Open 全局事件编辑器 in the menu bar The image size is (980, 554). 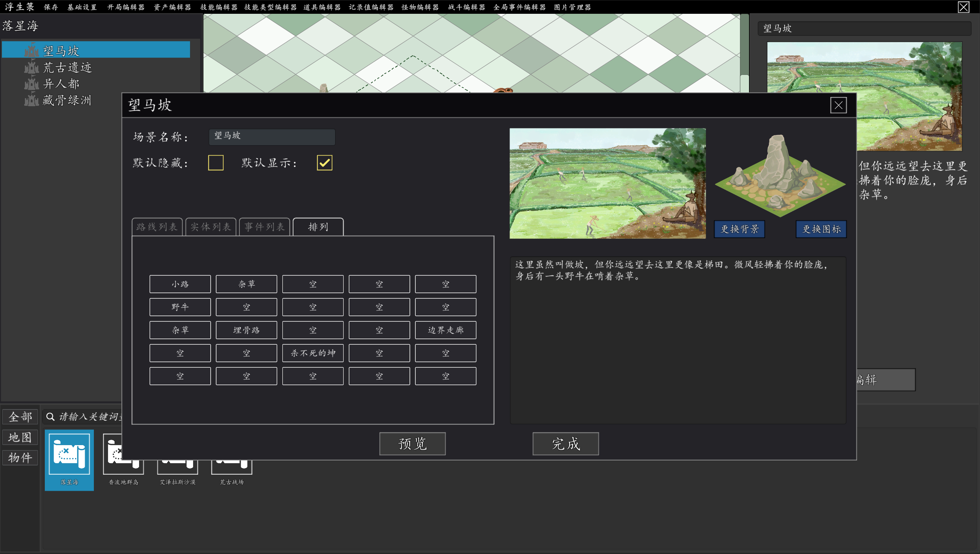tap(519, 7)
